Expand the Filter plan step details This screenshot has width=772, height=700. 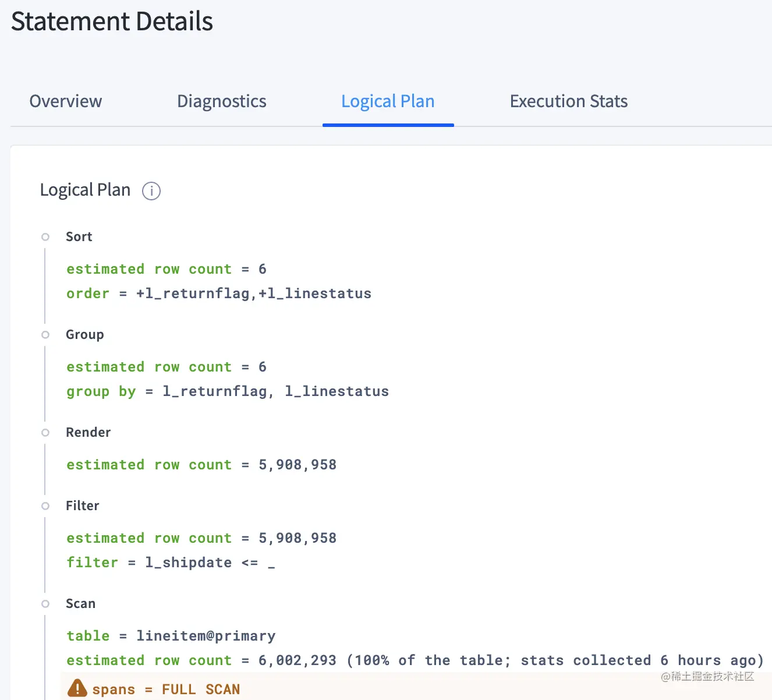click(82, 505)
